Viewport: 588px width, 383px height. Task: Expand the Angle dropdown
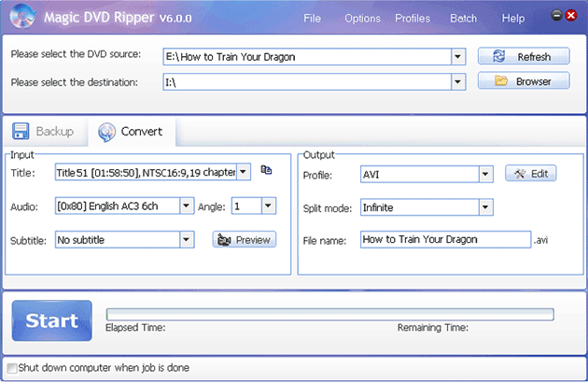268,206
